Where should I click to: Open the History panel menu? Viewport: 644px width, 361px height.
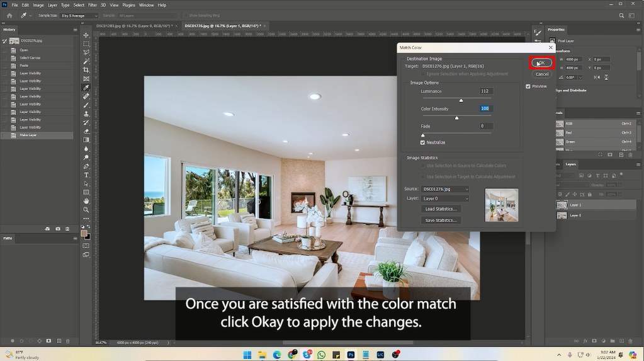(75, 30)
